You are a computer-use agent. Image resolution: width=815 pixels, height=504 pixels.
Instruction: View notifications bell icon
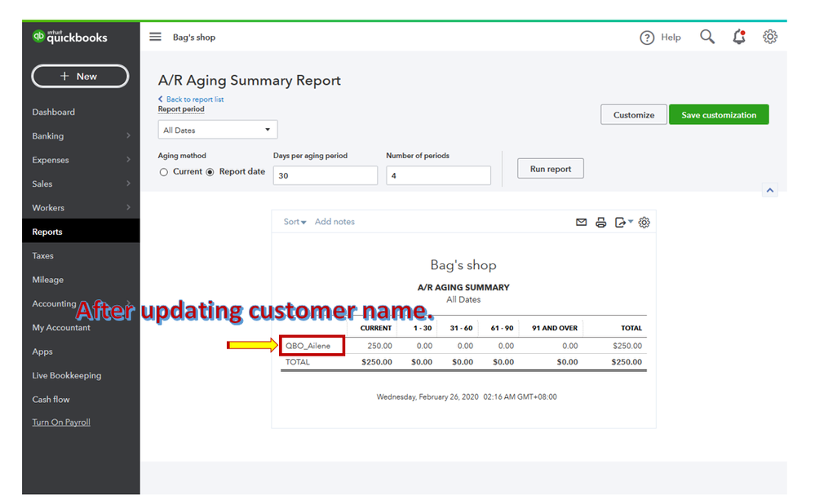coord(739,37)
